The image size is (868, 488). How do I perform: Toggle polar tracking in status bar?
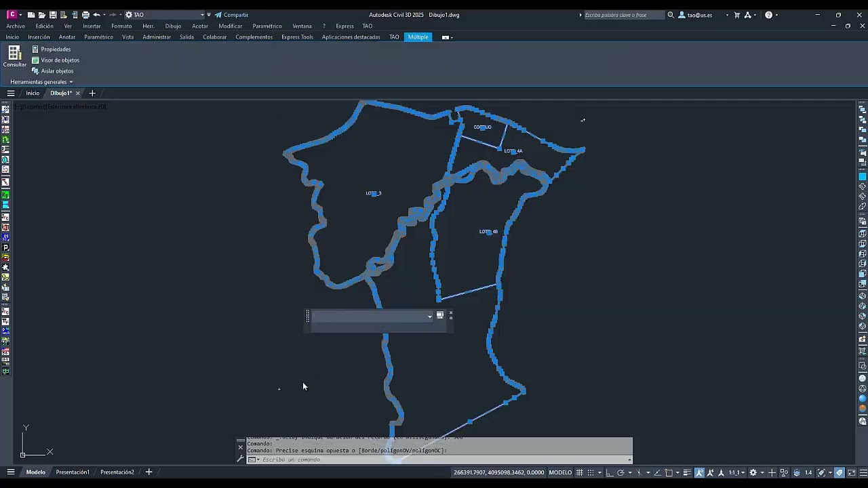[620, 472]
